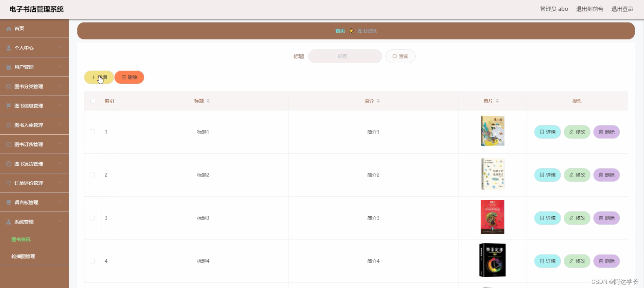Expand the 图书入库管理 menu chevron
Screen dimensions: 644x288
point(60,125)
